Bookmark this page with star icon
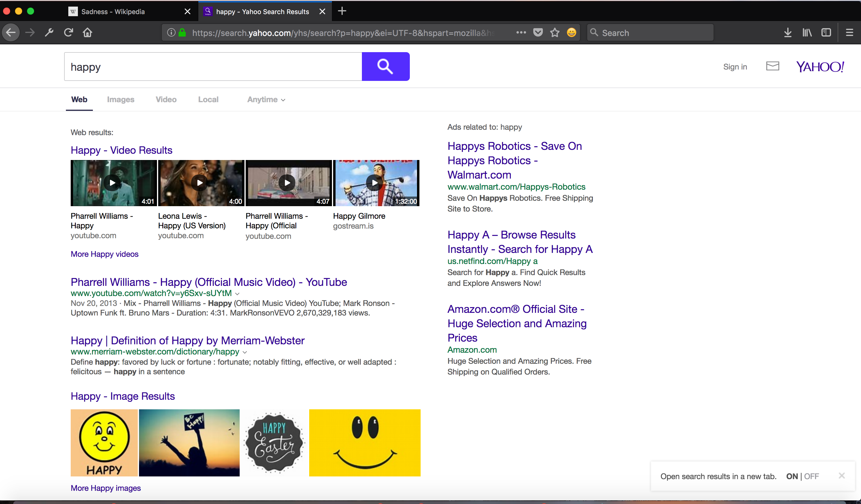 click(x=555, y=32)
